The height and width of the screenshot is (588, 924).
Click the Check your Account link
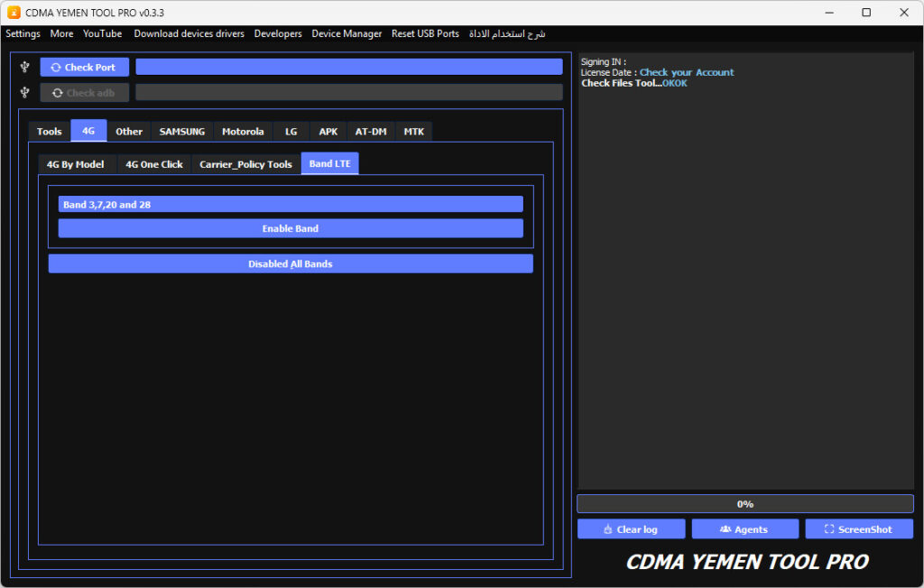click(687, 72)
